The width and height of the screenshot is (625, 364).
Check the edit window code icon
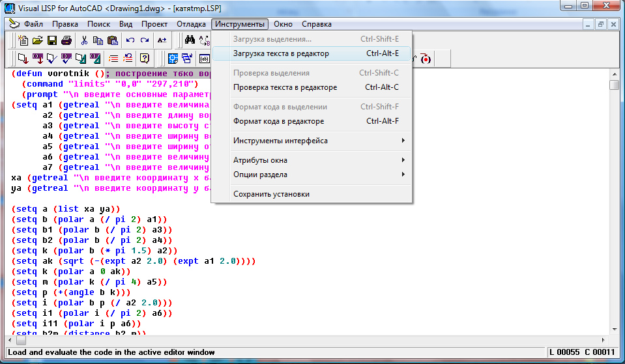(52, 59)
